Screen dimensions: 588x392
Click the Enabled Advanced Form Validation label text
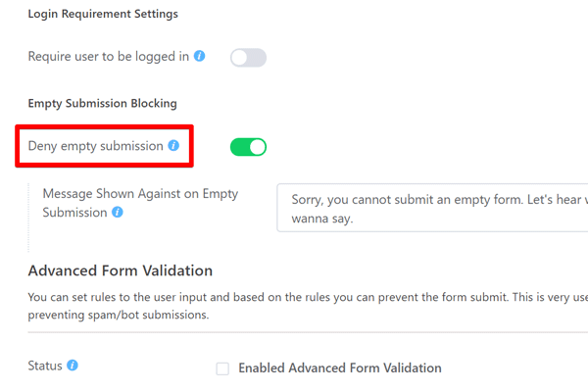[339, 368]
